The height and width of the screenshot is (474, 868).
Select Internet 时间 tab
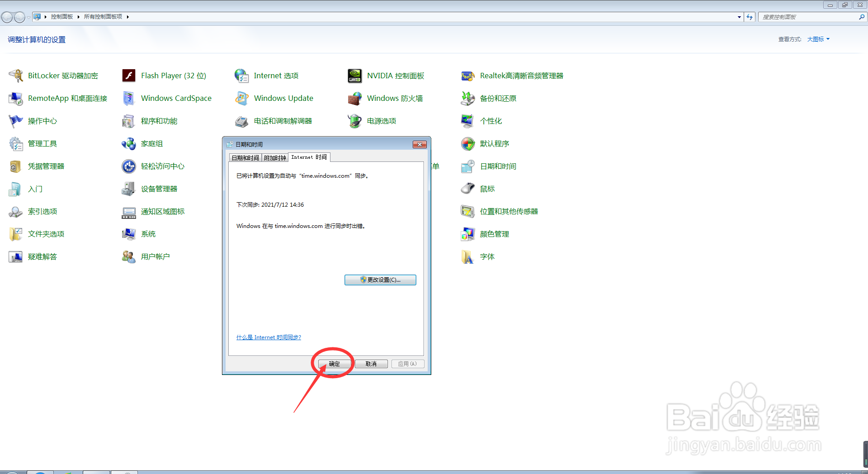pos(309,157)
